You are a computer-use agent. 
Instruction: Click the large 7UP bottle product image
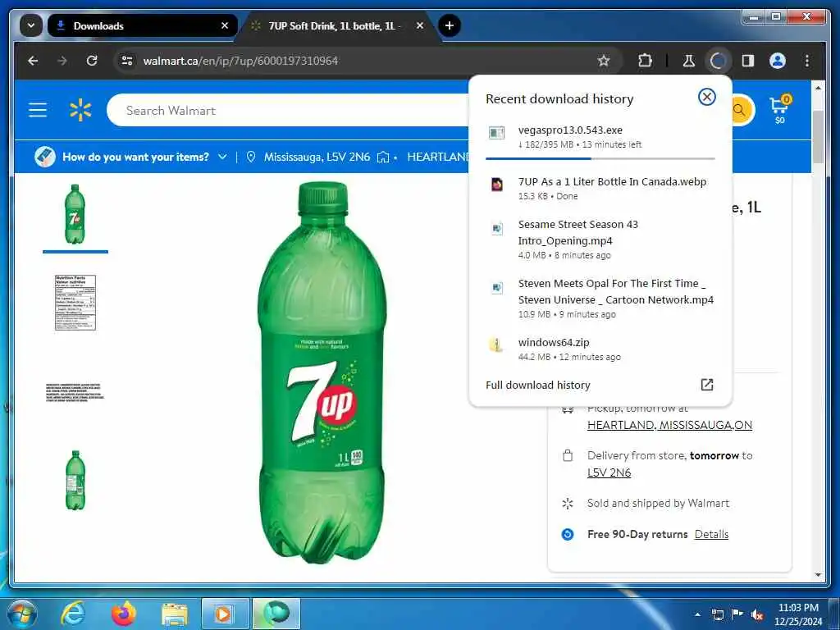(322, 373)
